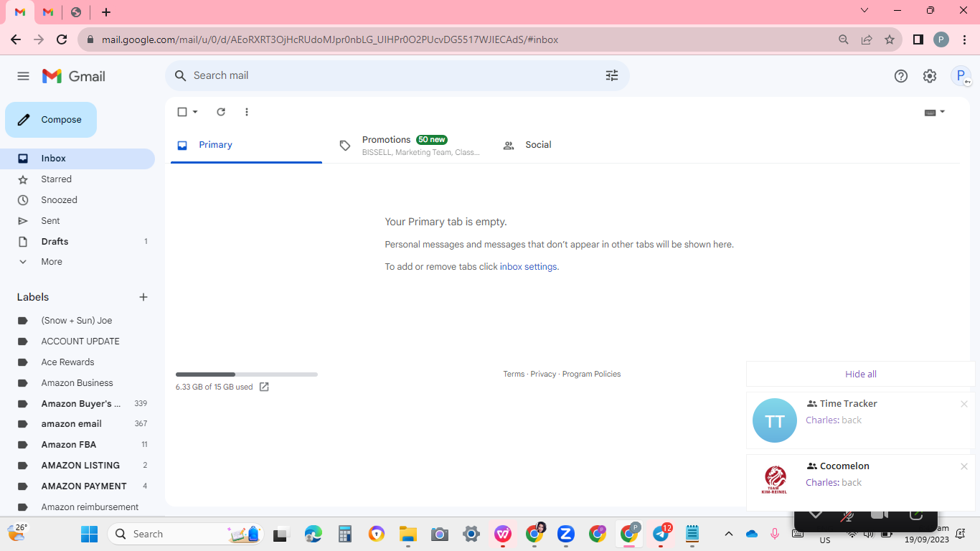The image size is (980, 551).
Task: Open Gmail Support help icon
Action: pyautogui.click(x=901, y=76)
